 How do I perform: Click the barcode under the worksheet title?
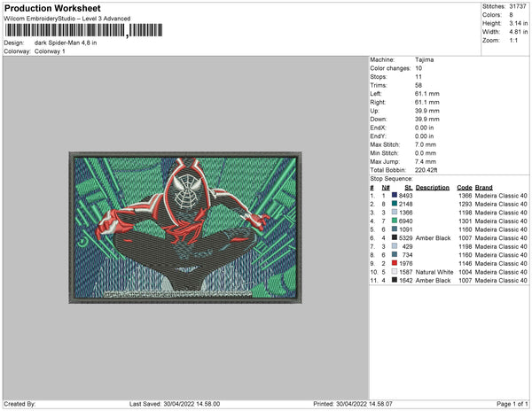(x=83, y=30)
